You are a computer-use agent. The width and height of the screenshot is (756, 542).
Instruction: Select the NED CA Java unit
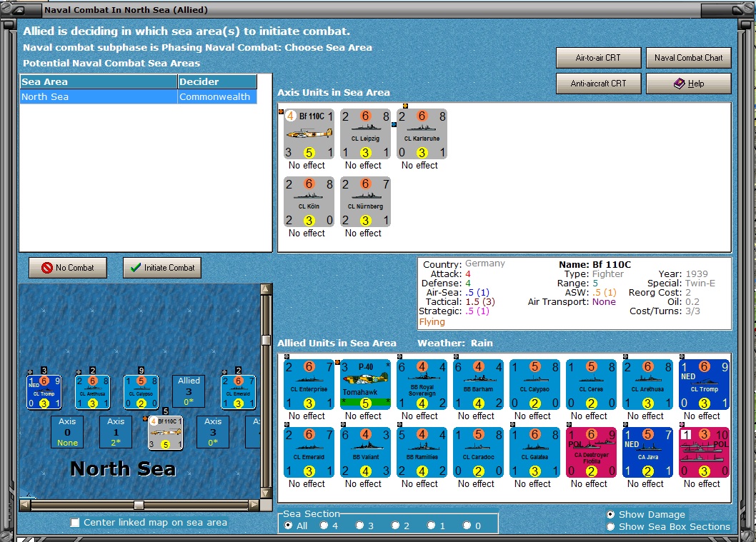647,453
